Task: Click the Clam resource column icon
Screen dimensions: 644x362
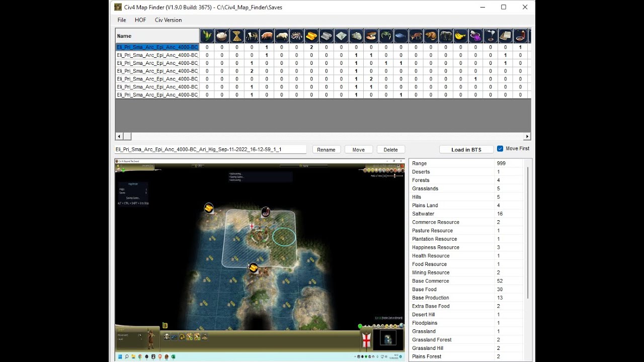Action: tap(371, 36)
